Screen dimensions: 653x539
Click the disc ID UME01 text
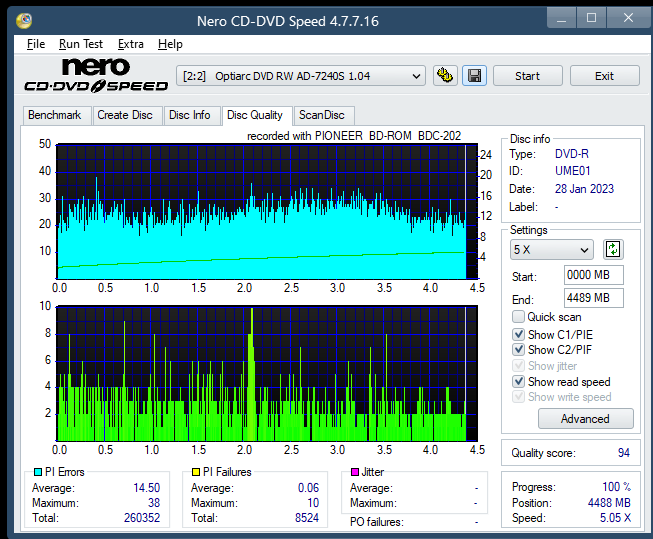(x=573, y=171)
